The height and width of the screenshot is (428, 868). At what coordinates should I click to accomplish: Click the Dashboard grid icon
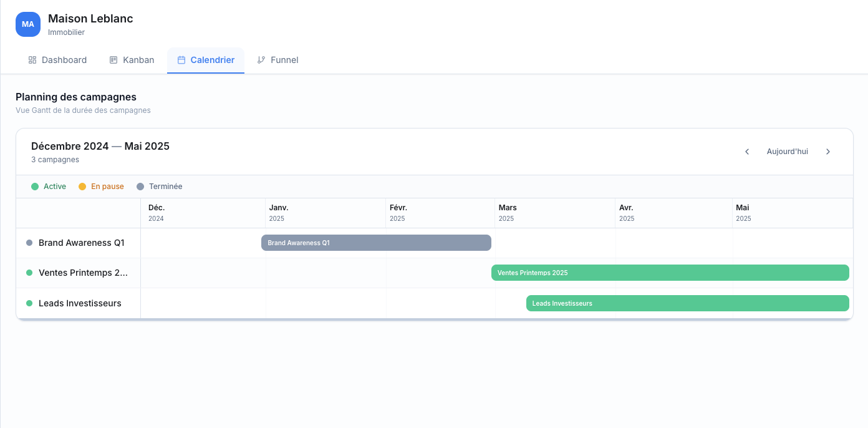click(x=32, y=60)
